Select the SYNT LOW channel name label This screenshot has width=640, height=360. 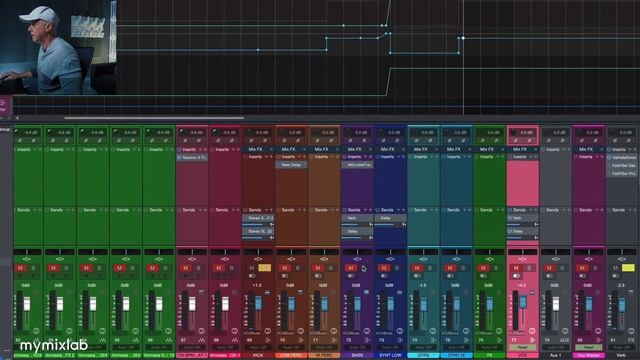coord(390,356)
